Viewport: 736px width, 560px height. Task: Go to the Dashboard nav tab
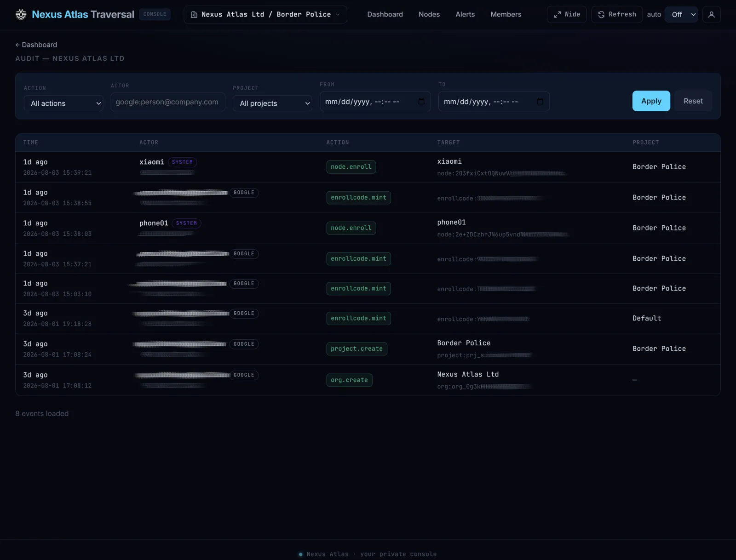385,15
